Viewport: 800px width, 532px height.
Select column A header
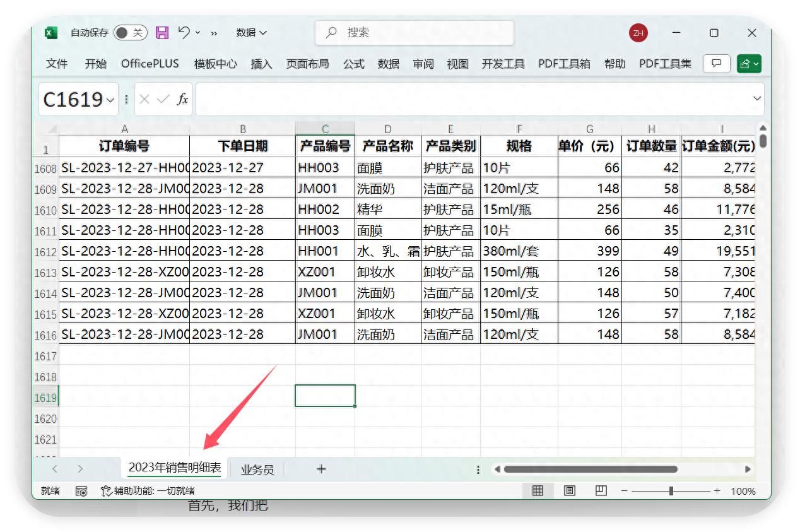point(124,129)
